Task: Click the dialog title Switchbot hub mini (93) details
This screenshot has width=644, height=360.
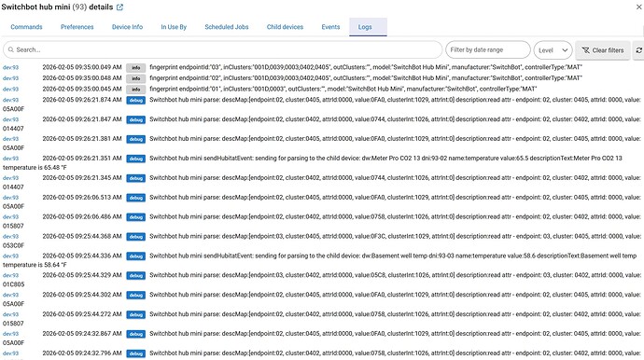Action: click(57, 7)
